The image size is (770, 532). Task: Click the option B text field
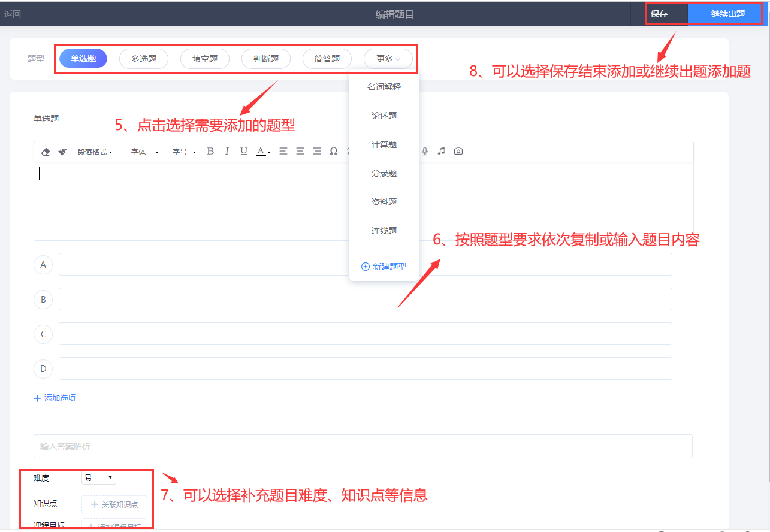point(365,299)
